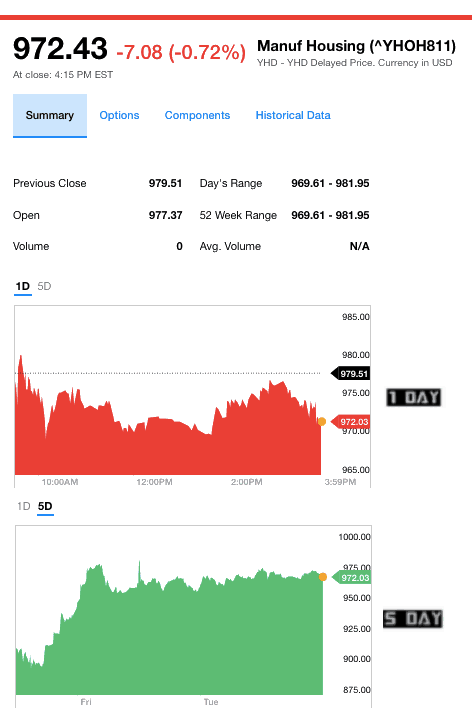This screenshot has width=472, height=721.
Task: Click the Tue marker on five-day axis
Action: tap(211, 702)
